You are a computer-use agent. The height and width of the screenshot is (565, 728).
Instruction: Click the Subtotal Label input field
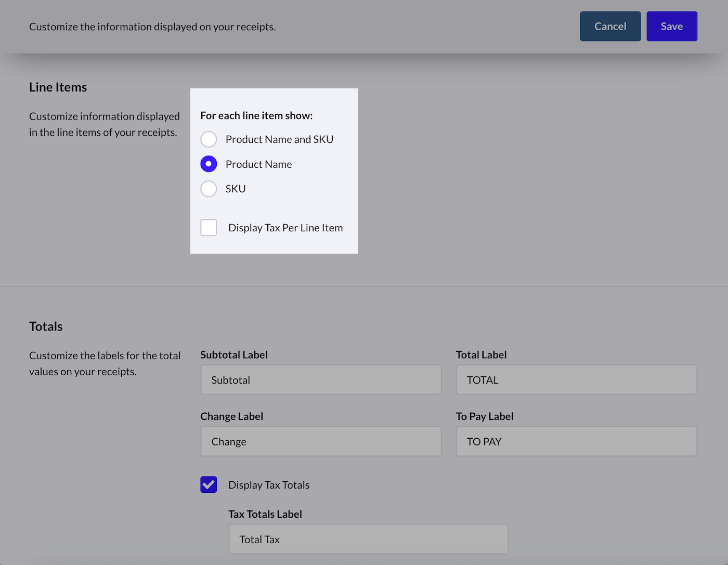[x=321, y=380]
